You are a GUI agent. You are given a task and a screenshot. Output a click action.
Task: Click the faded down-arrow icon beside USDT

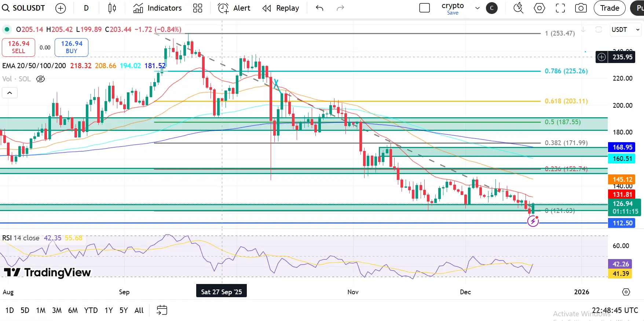click(583, 30)
